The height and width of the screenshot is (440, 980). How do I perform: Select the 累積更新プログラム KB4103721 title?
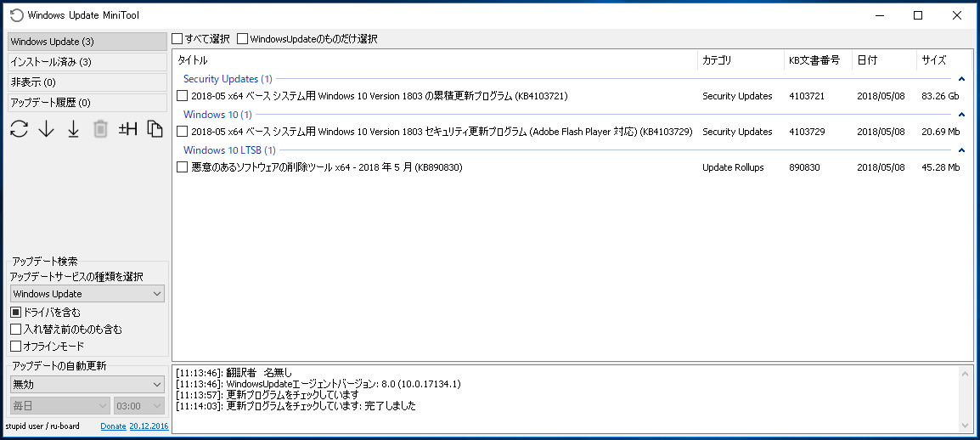(380, 96)
